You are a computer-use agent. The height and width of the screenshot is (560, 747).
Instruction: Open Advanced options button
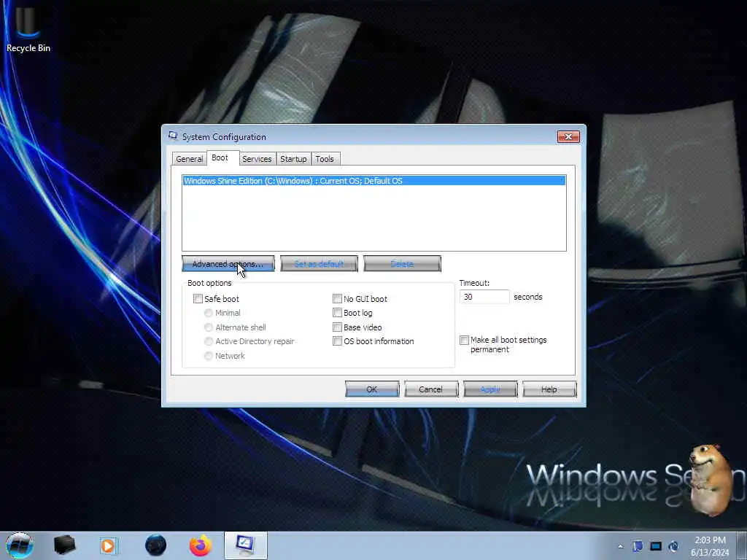(x=228, y=264)
